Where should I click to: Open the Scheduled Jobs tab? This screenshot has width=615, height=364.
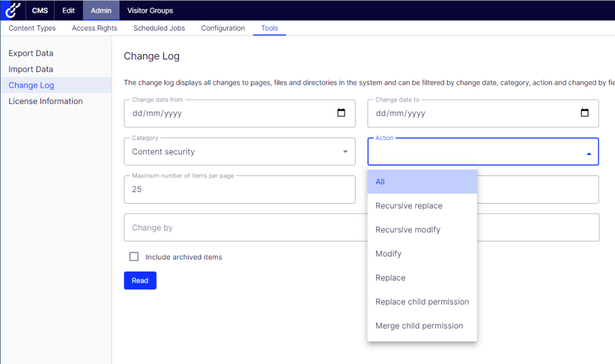[159, 28]
